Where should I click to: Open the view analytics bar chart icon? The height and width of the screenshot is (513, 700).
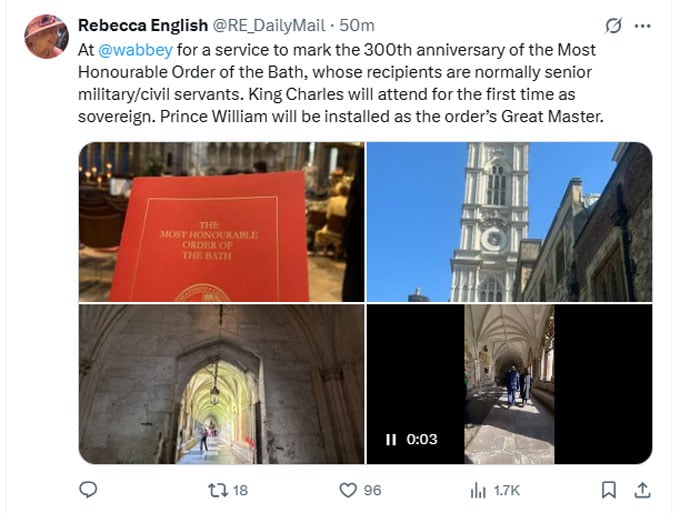click(478, 491)
